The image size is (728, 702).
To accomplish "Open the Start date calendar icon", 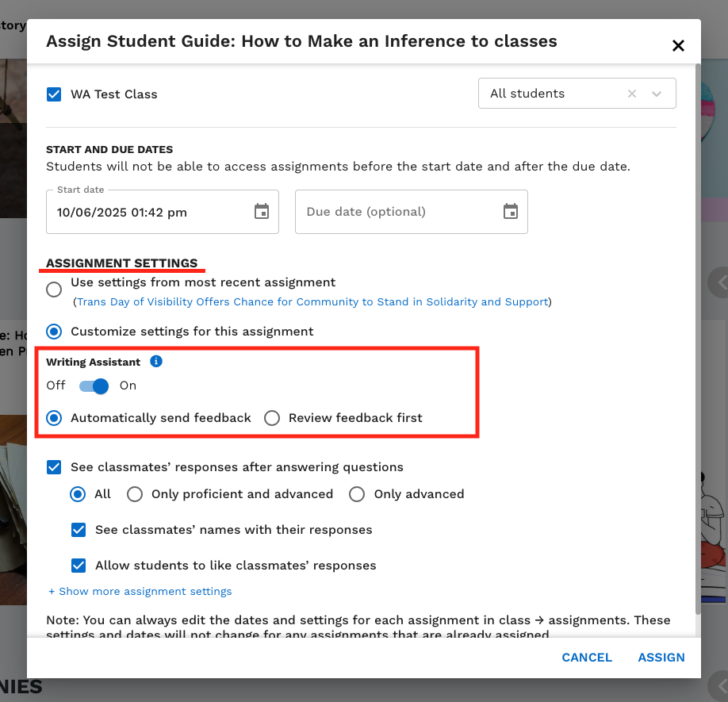I will [262, 212].
